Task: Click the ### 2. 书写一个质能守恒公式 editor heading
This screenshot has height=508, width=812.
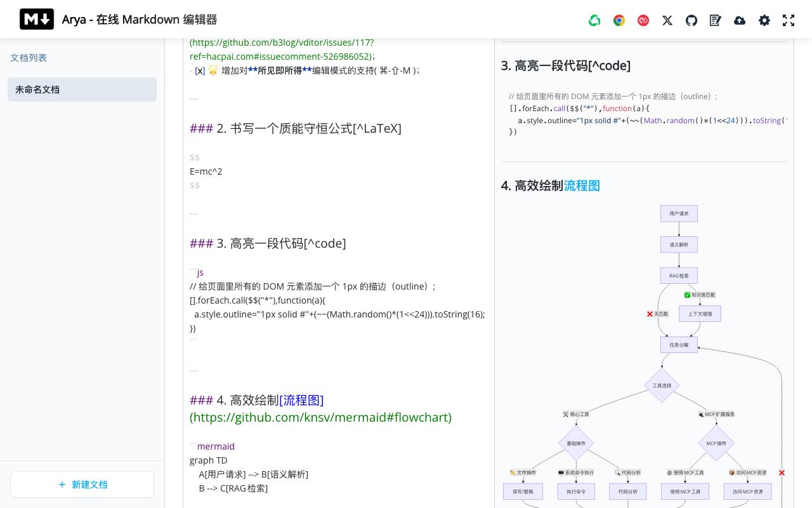Action: (x=296, y=128)
